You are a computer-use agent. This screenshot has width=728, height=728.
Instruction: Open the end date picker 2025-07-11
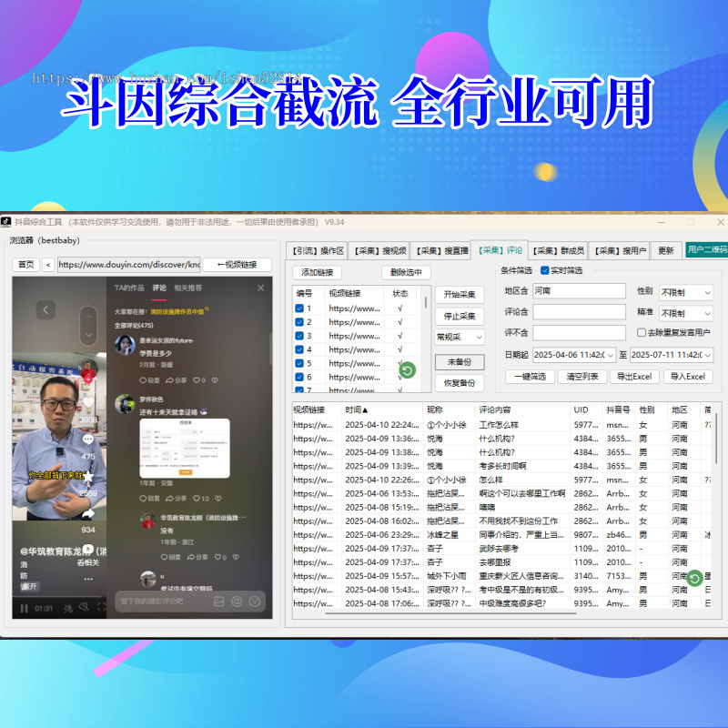coord(672,355)
